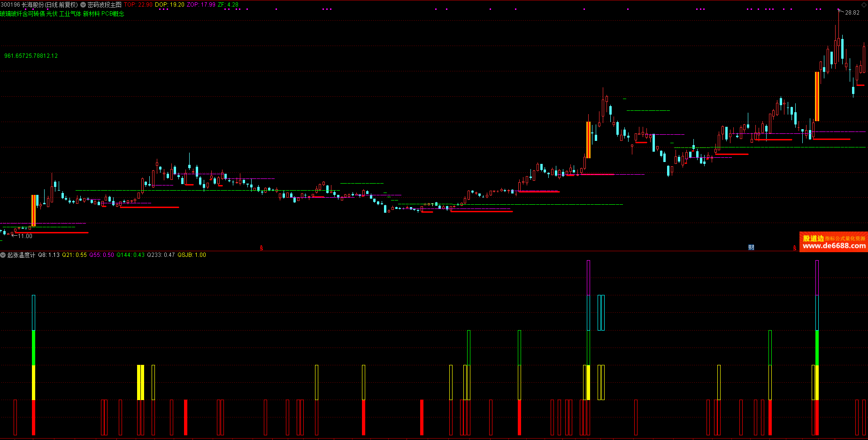Click the green 961.65725.78812.12 figure
The height and width of the screenshot is (440, 868).
[31, 56]
